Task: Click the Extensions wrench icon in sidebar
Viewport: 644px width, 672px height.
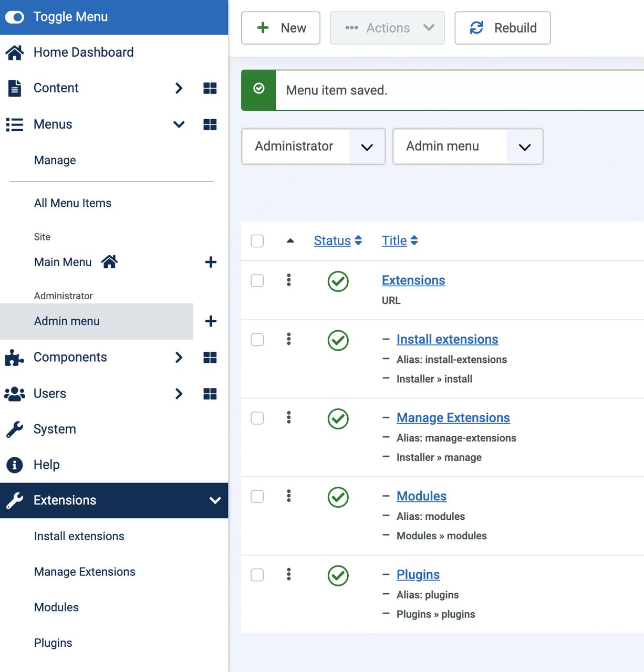Action: [15, 500]
